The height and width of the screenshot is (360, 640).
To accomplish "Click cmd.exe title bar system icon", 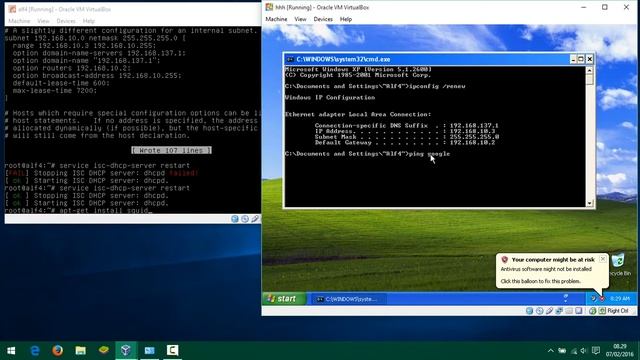I will (290, 59).
